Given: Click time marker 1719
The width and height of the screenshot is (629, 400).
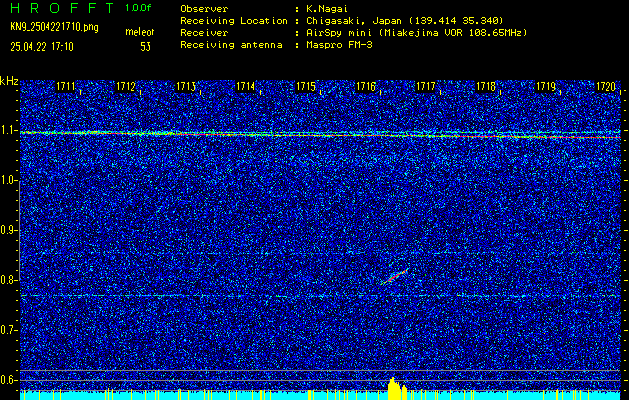Looking at the screenshot, I should pyautogui.click(x=546, y=86).
